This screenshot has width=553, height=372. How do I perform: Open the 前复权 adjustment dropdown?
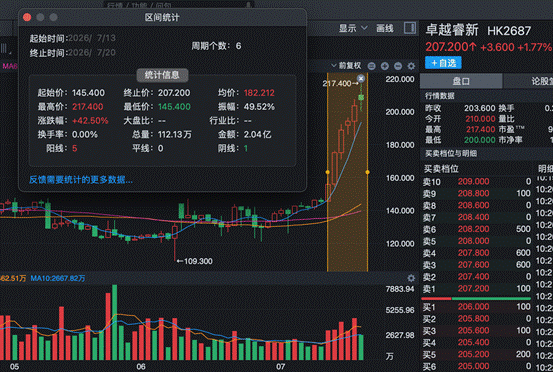pos(346,66)
